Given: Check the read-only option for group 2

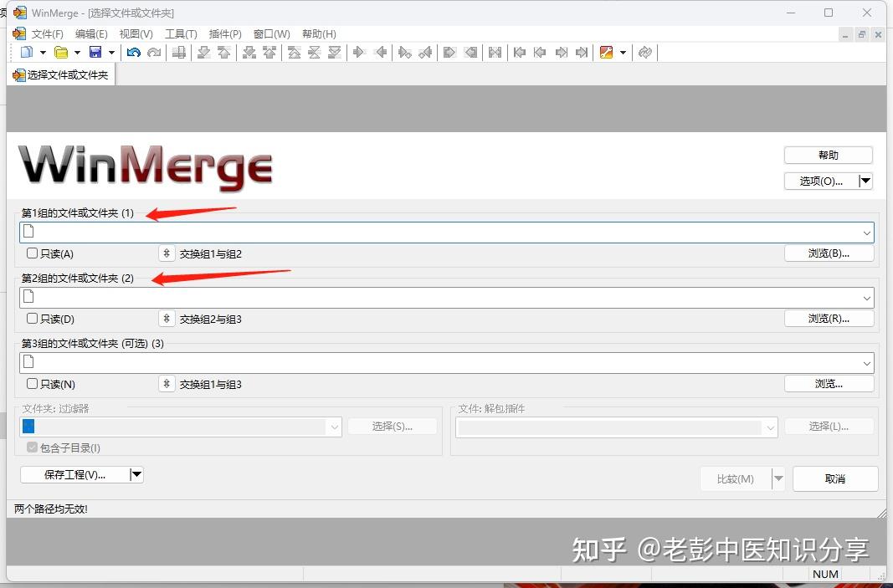Looking at the screenshot, I should 31,318.
